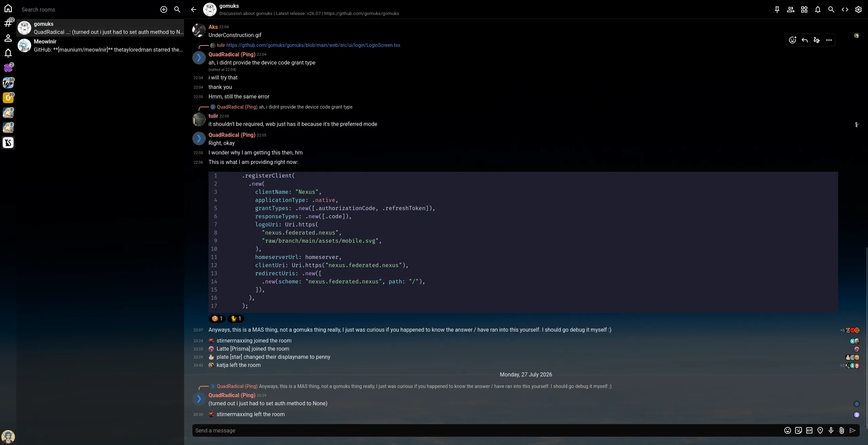Open your user avatar at bottom left
Viewport: 868px width, 445px height.
(8, 437)
